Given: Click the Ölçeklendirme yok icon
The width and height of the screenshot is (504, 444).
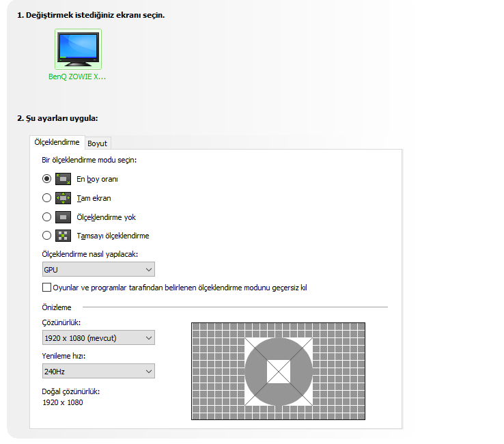Looking at the screenshot, I should pos(63,217).
